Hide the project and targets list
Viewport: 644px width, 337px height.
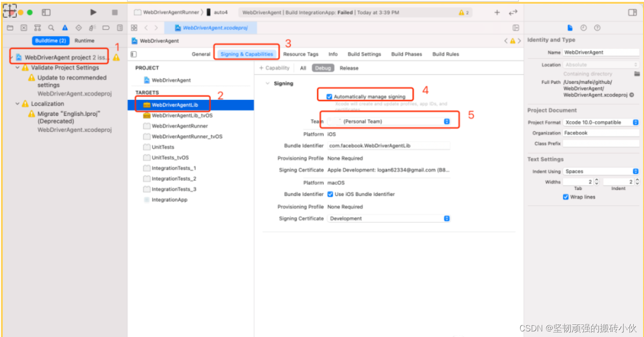133,54
